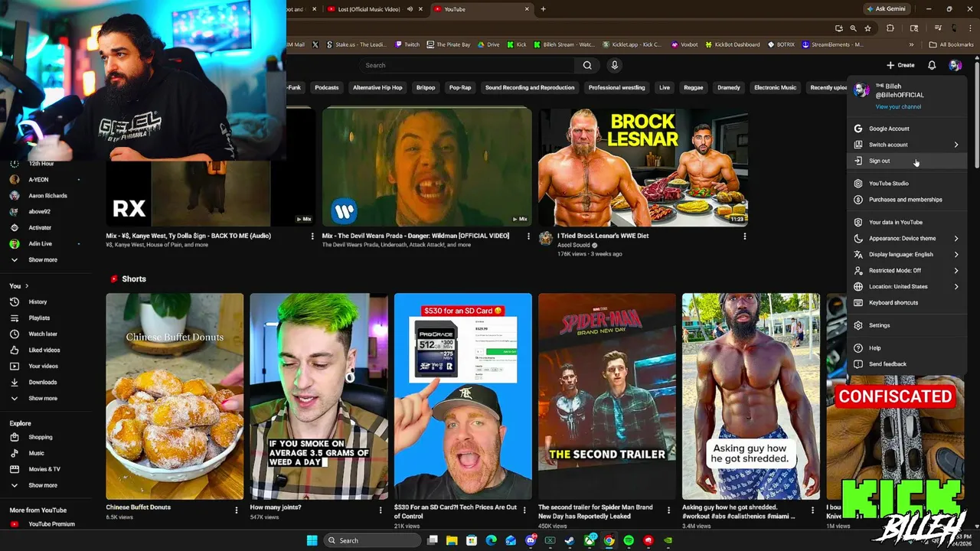
Task: Open the YouTube search magnifier button
Action: [587, 65]
